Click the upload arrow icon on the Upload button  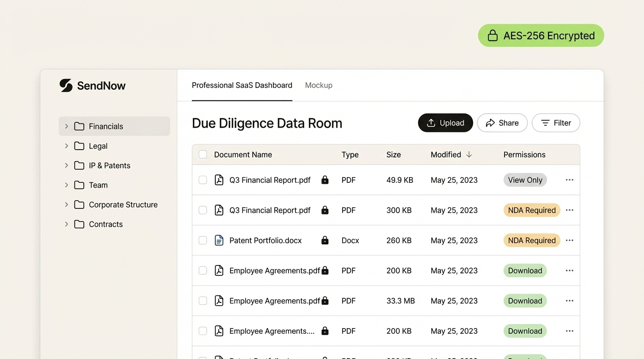click(x=432, y=122)
